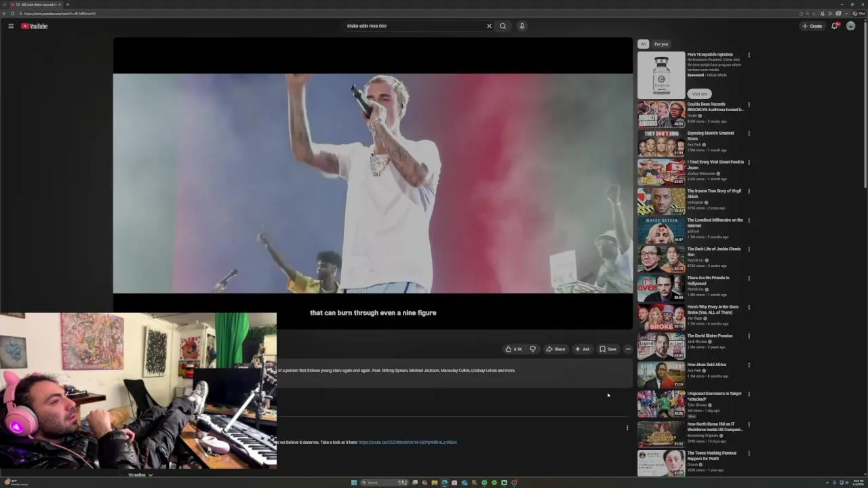Open 'How Akon Sold Africa' video thumbnail
The height and width of the screenshot is (488, 868).
click(661, 374)
